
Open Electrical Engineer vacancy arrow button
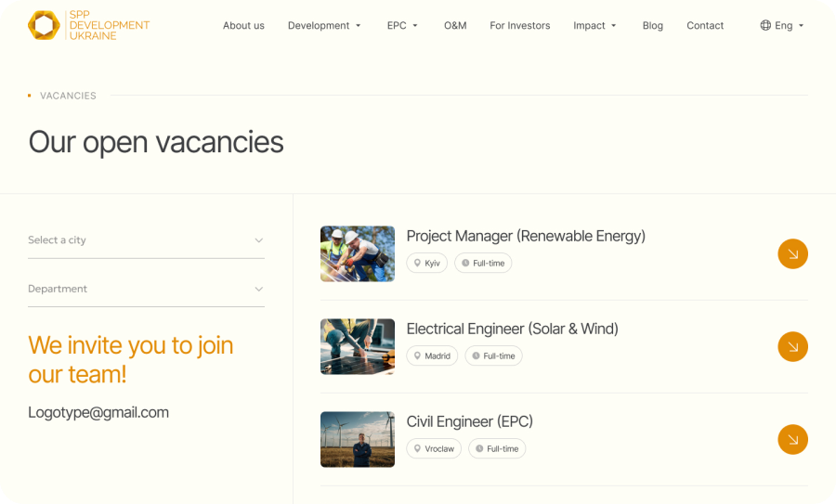[x=793, y=347]
